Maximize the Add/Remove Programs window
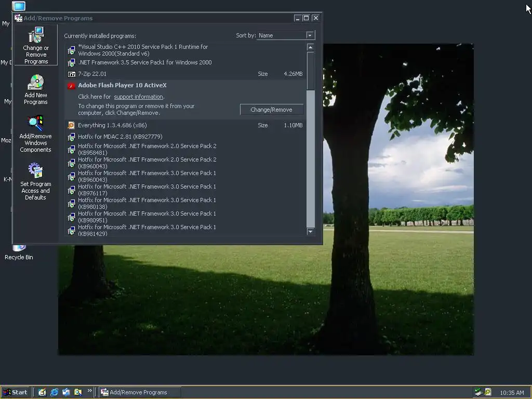 pyautogui.click(x=306, y=18)
